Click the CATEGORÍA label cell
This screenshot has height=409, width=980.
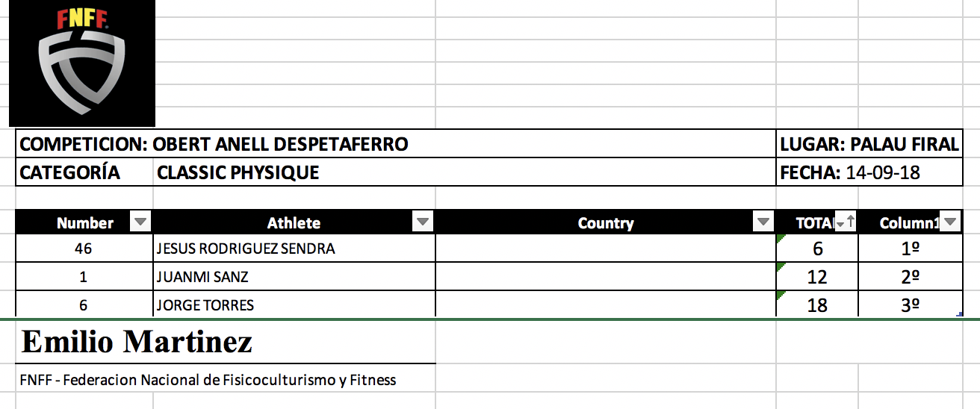70,173
